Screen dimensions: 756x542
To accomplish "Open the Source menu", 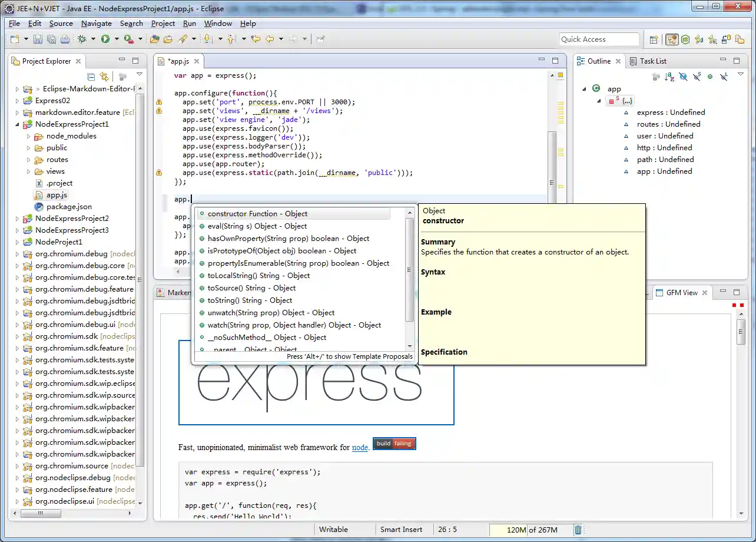I will [61, 24].
